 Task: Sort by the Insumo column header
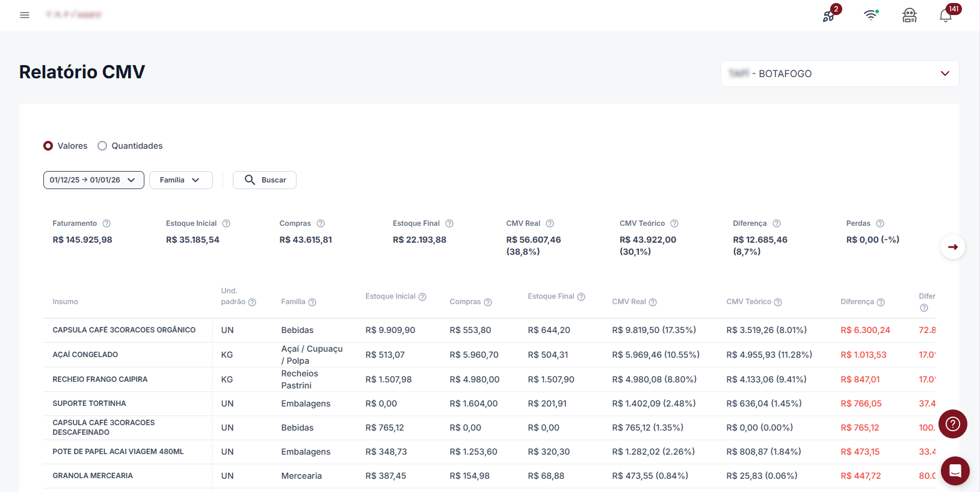pyautogui.click(x=65, y=302)
